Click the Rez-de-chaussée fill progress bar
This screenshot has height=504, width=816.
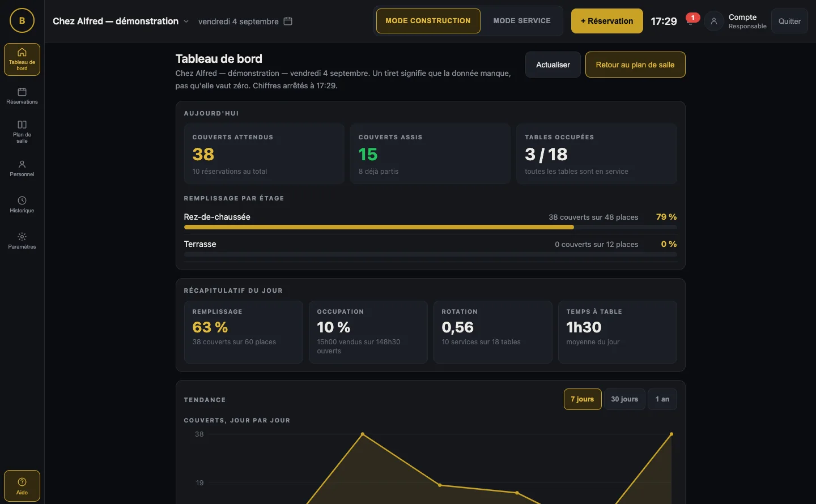pos(430,227)
